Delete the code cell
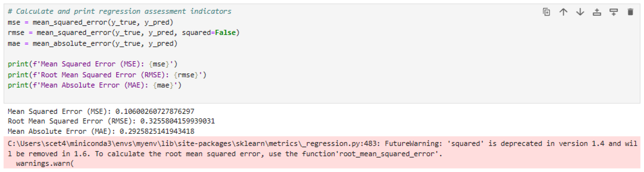The width and height of the screenshot is (644, 172). click(x=631, y=12)
